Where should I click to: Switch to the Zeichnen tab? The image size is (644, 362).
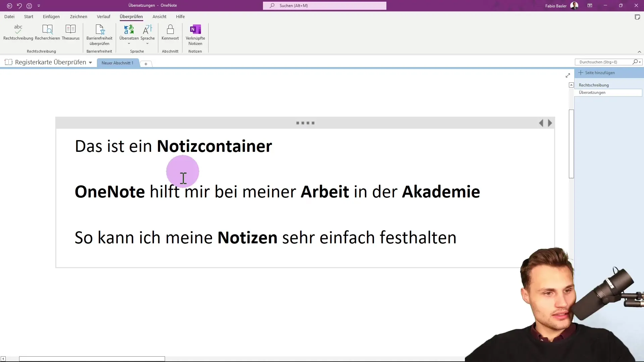point(78,16)
